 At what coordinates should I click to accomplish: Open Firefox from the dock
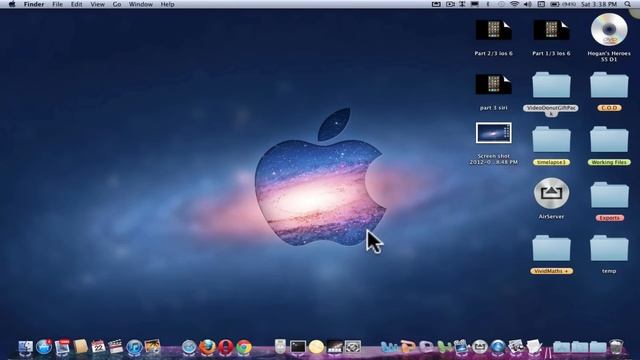click(207, 347)
